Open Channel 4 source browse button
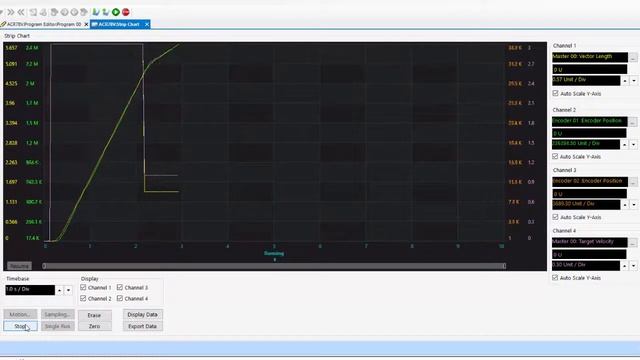The height and width of the screenshot is (360, 640). [x=633, y=243]
